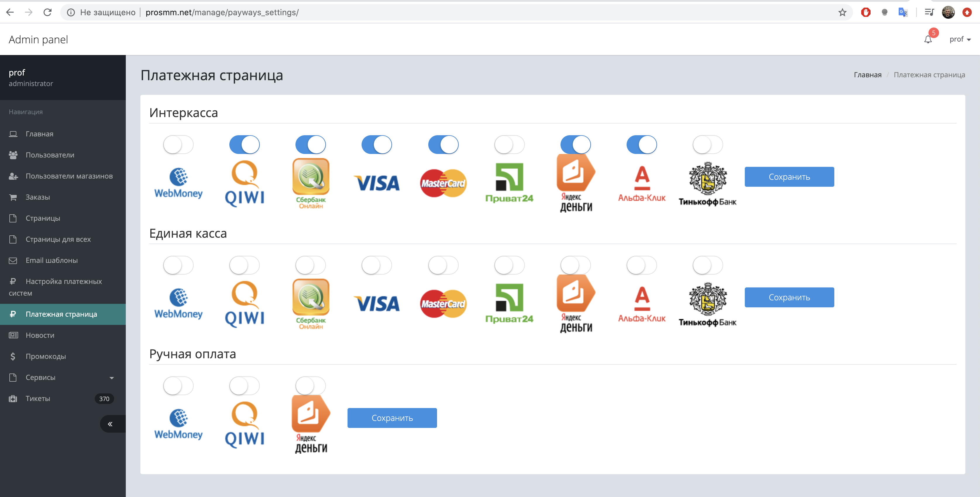
Task: Open Промокоды sidebar item
Action: click(x=46, y=357)
